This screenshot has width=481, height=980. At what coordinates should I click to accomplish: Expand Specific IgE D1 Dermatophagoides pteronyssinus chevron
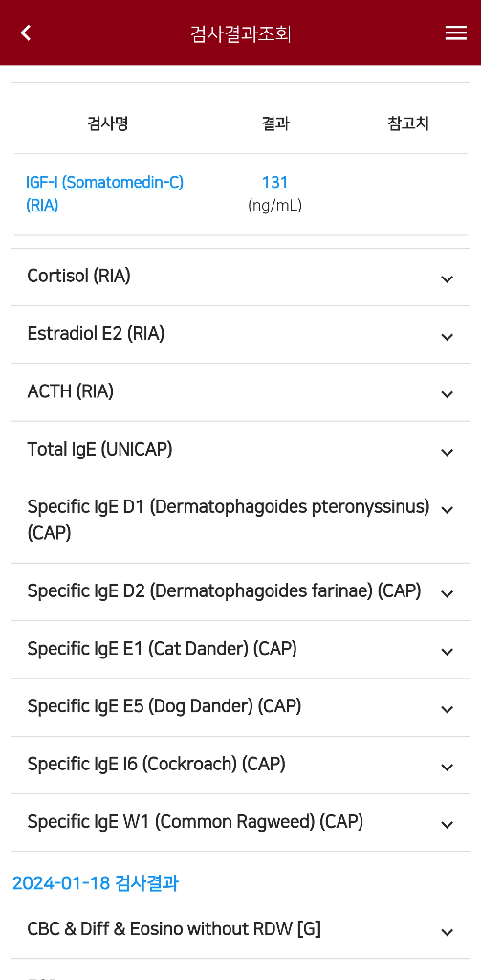point(447,510)
